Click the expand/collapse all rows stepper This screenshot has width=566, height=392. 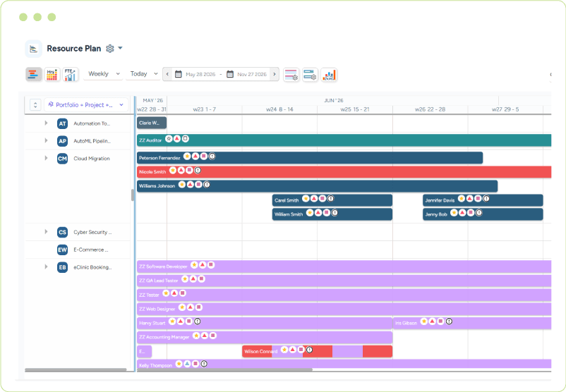click(35, 105)
